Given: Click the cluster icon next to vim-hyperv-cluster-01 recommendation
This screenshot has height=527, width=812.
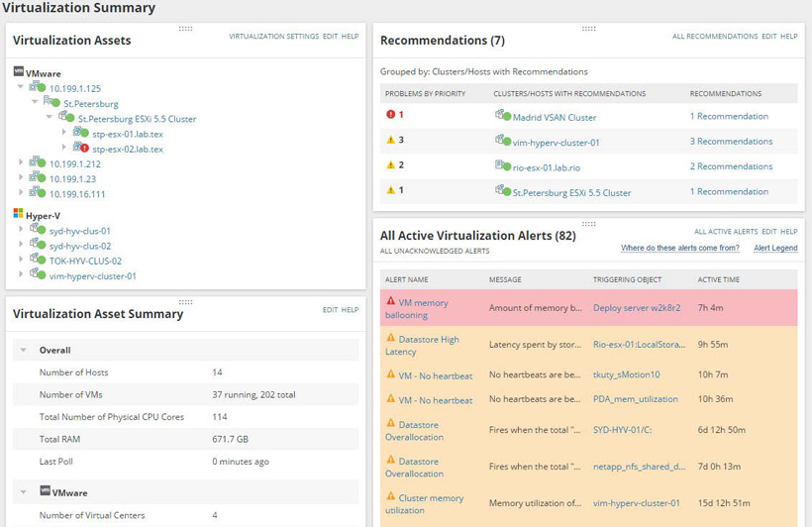Looking at the screenshot, I should click(502, 141).
